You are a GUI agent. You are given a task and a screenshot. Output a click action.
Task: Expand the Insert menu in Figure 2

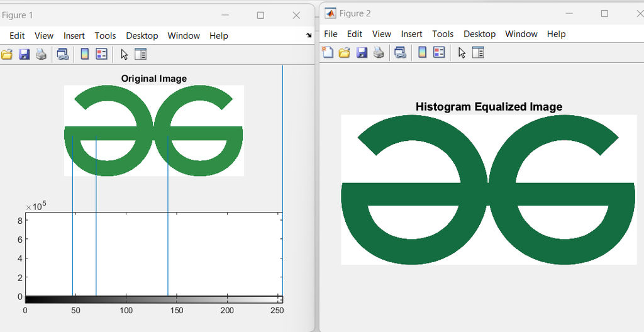coord(411,34)
